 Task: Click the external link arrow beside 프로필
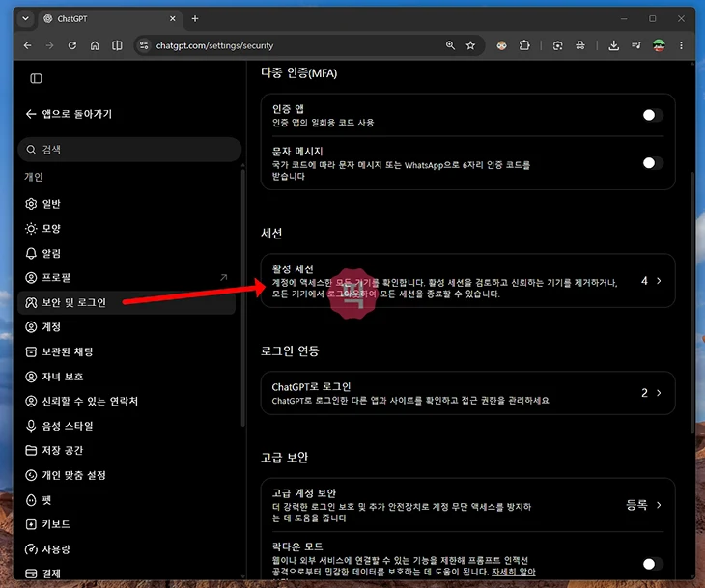point(223,277)
